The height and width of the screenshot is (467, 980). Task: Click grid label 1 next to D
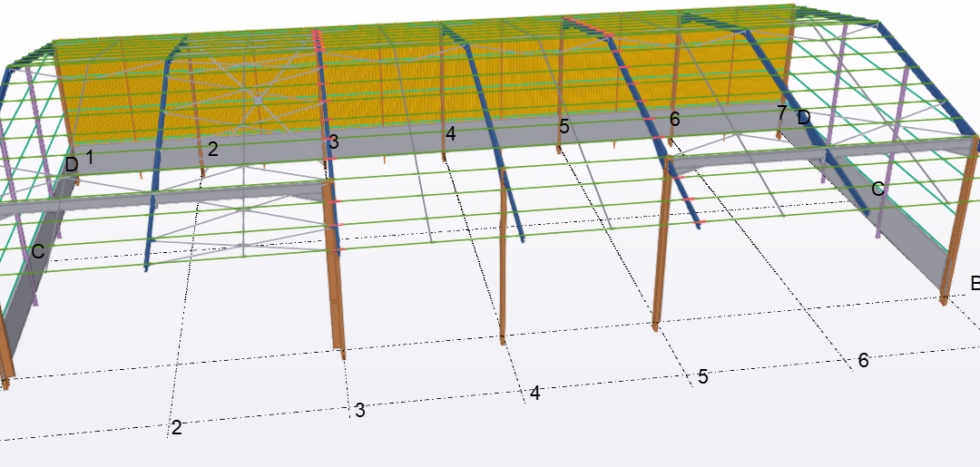pos(89,157)
